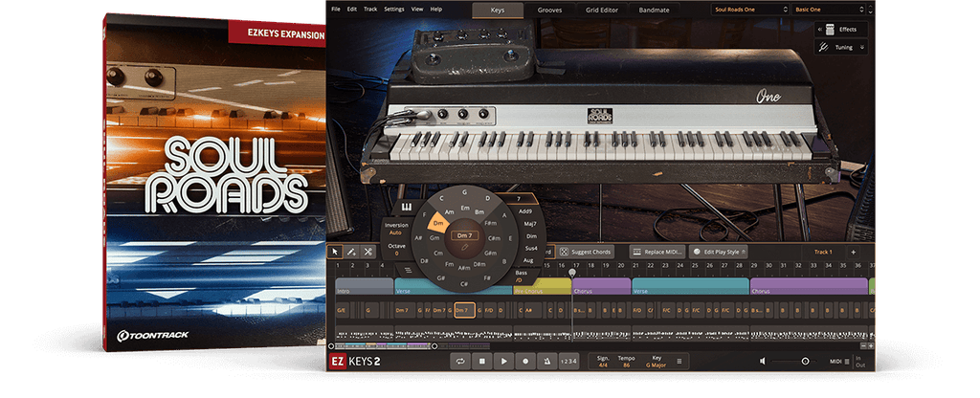Viewport: 980px width, 398px height.
Task: Choose the 7 chord type option
Action: [x=519, y=199]
